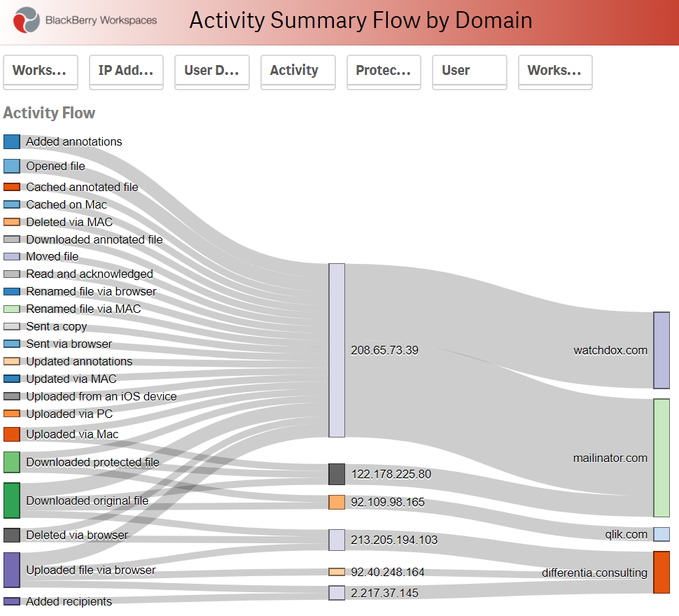Image resolution: width=679 pixels, height=616 pixels.
Task: Select the 213.205.194.103 IP node
Action: click(x=337, y=540)
